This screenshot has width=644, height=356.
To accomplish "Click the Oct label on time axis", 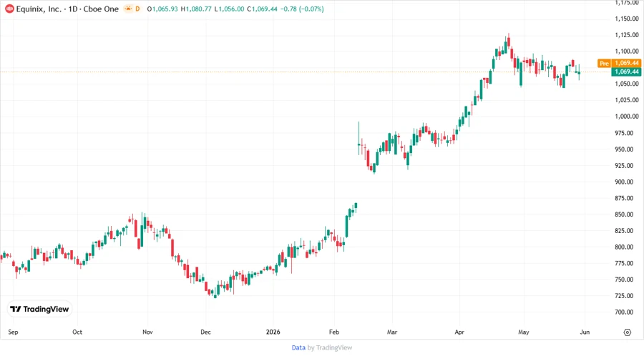I will (77, 332).
